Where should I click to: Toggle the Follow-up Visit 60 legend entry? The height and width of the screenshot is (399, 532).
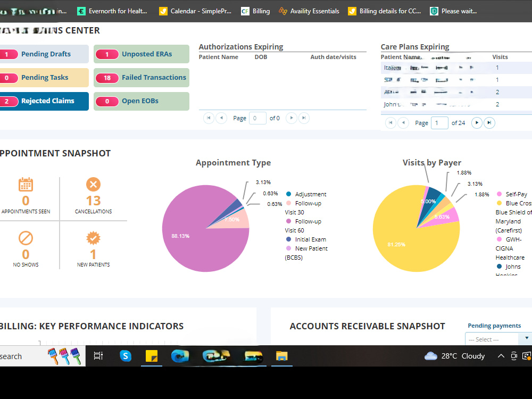(303, 226)
